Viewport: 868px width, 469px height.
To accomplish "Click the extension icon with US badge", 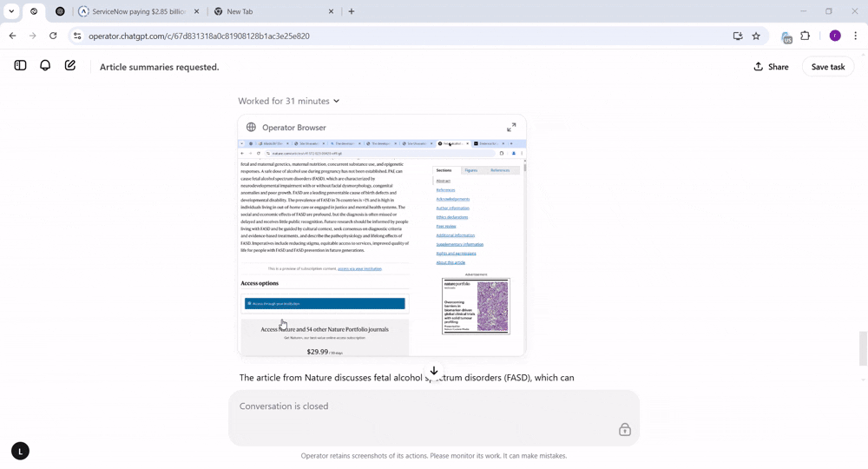I will point(786,37).
